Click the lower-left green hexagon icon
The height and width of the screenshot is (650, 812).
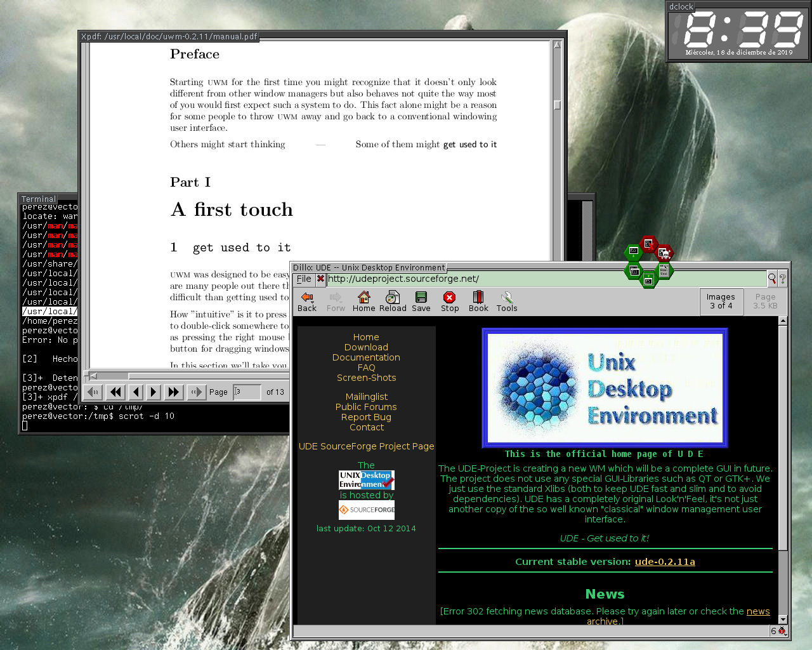634,271
